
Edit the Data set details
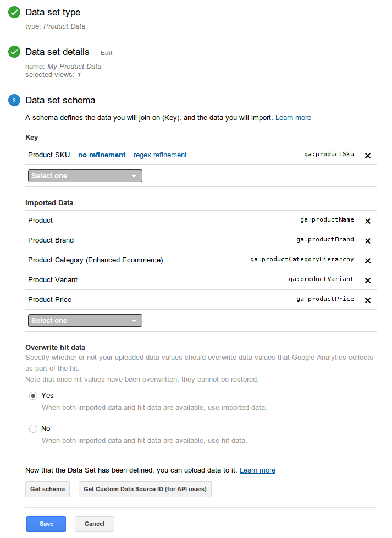pyautogui.click(x=106, y=53)
